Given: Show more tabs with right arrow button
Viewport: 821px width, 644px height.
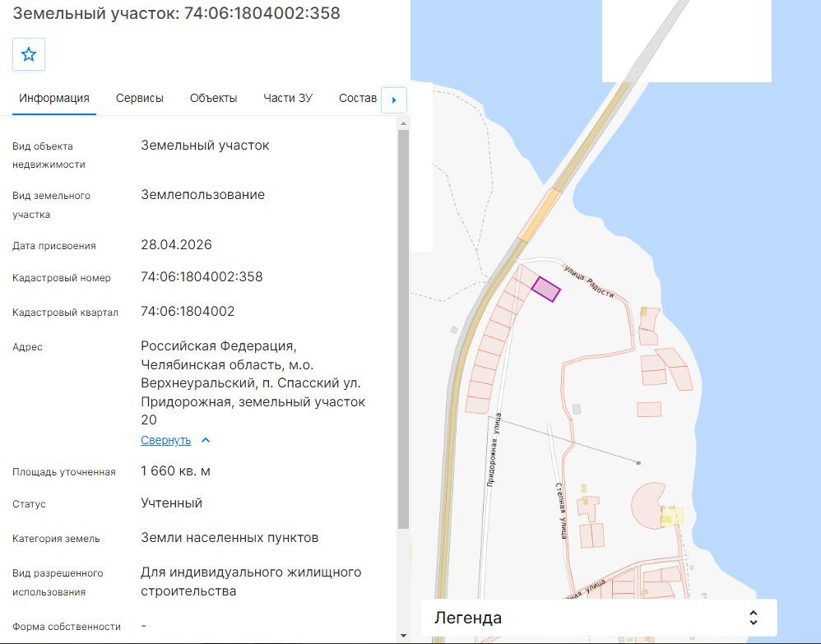Looking at the screenshot, I should tap(394, 100).
